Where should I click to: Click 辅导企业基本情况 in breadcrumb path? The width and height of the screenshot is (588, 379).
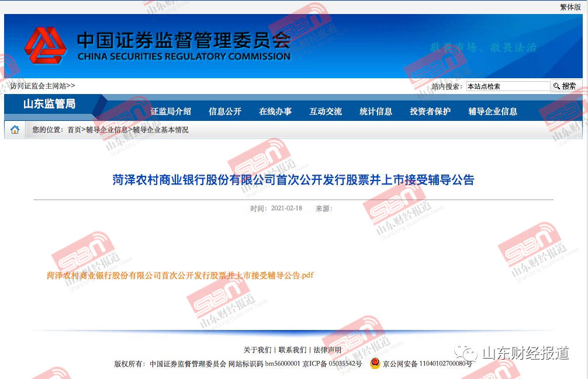161,130
